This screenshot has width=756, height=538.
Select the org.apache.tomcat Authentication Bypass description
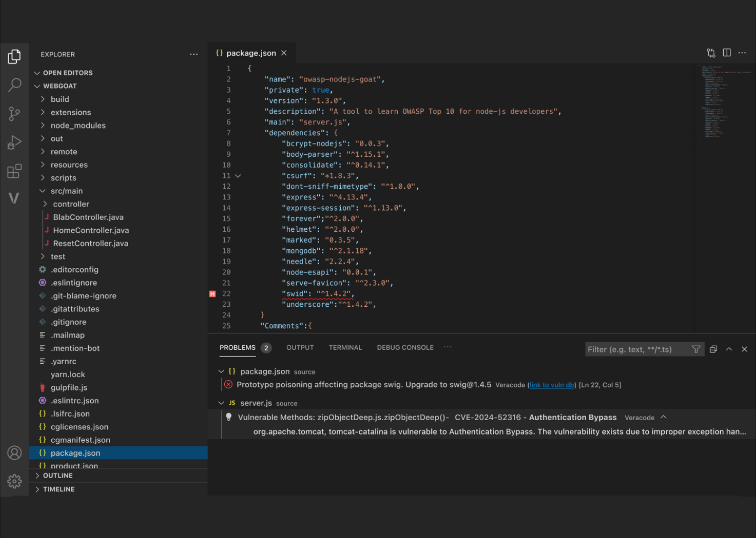click(499, 432)
